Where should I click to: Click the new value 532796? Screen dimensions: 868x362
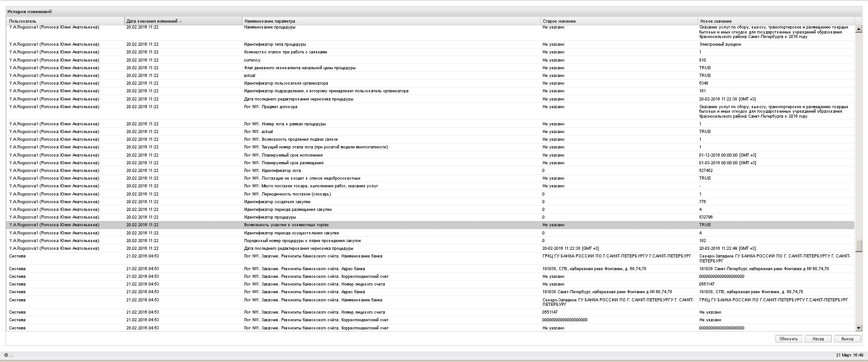[706, 217]
